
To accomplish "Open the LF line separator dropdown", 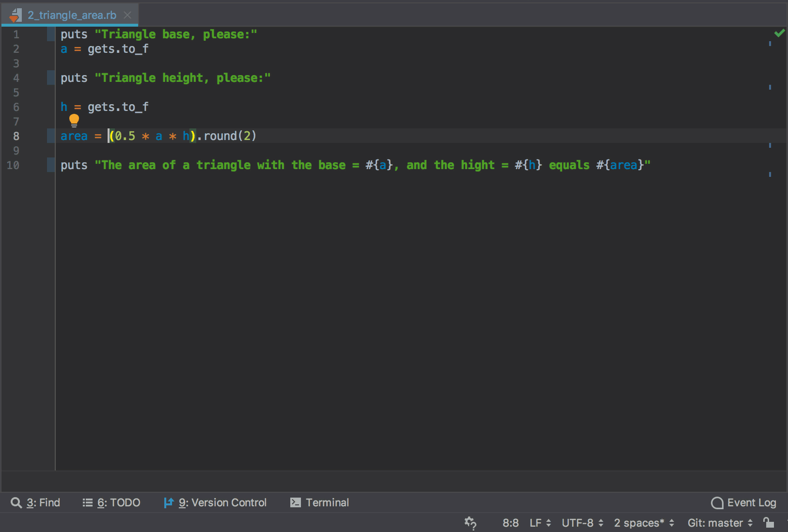I will pos(540,523).
